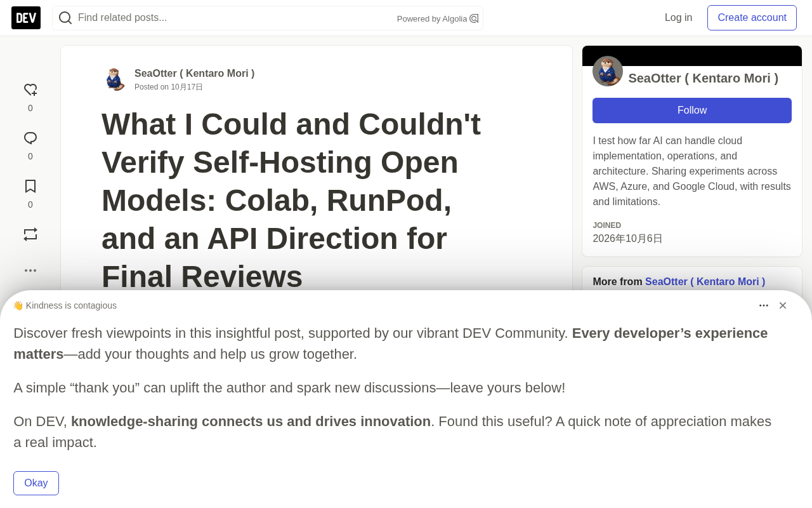Click the JOINED label in the profile card
This screenshot has width=812, height=508.
[x=607, y=225]
